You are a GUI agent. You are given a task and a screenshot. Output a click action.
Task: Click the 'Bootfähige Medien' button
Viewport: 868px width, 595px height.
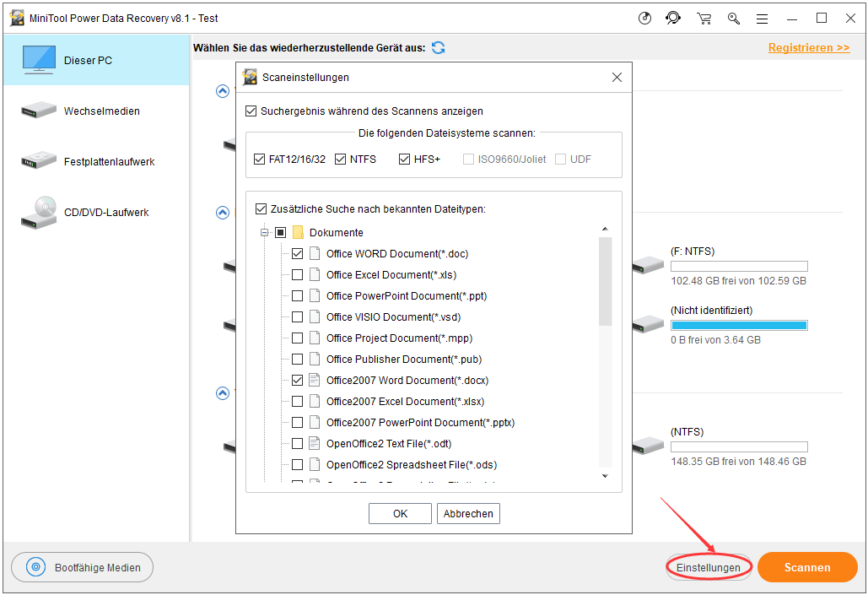pyautogui.click(x=82, y=567)
